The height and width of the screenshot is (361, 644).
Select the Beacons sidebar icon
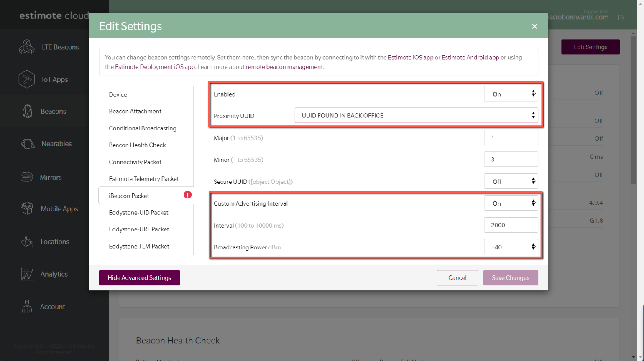[27, 111]
